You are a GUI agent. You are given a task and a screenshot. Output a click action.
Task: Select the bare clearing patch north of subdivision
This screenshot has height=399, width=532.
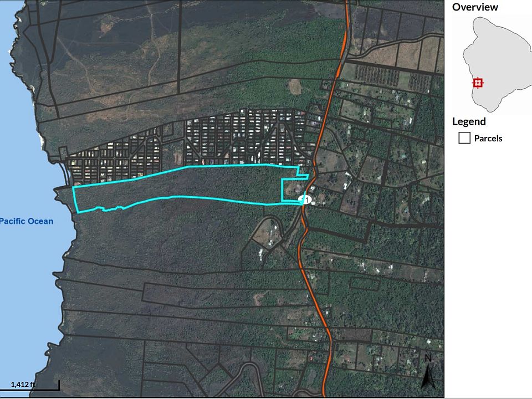coord(295,87)
